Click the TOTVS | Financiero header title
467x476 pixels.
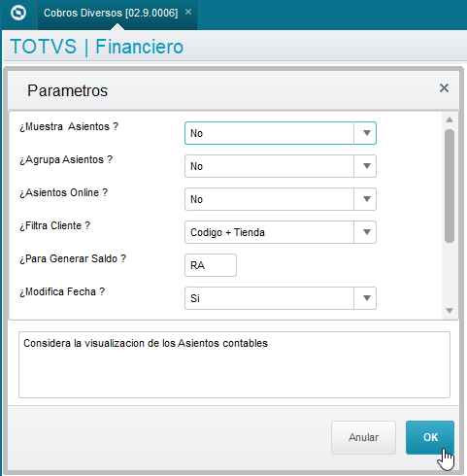coord(97,47)
